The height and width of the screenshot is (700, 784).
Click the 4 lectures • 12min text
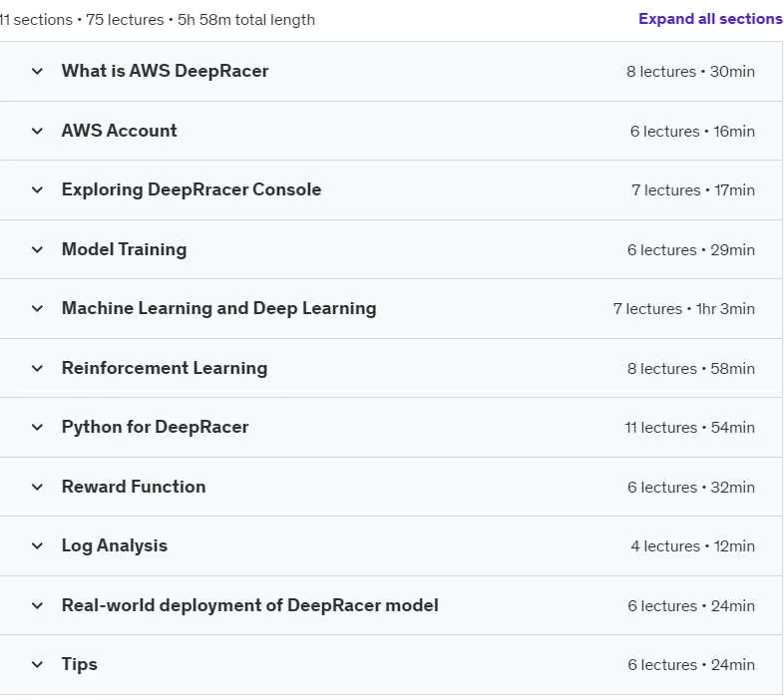coord(692,546)
